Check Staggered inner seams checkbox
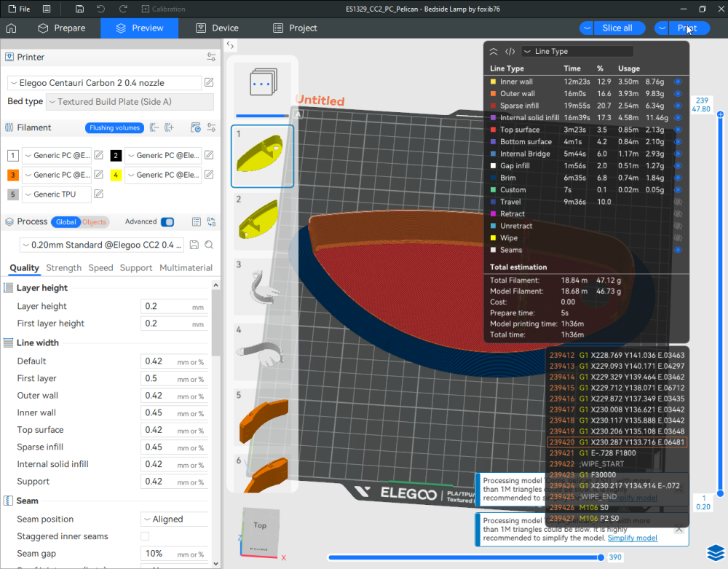This screenshot has height=569, width=728. [145, 536]
